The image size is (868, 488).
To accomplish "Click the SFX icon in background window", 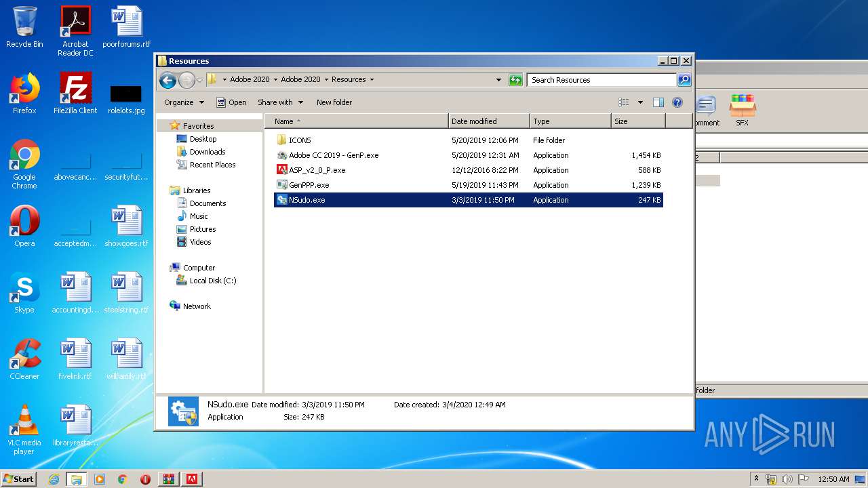I will click(x=742, y=110).
